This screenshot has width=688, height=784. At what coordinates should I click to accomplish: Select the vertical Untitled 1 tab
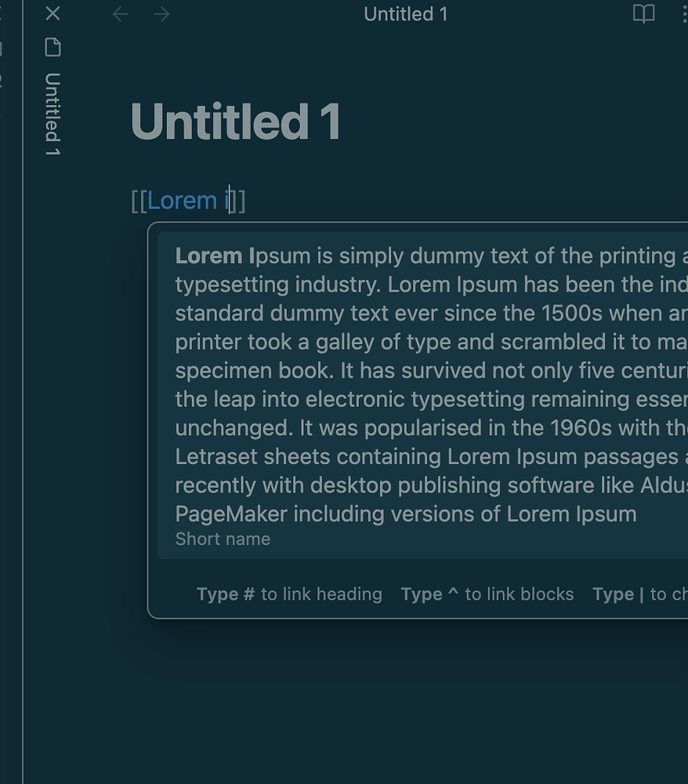pos(52,114)
